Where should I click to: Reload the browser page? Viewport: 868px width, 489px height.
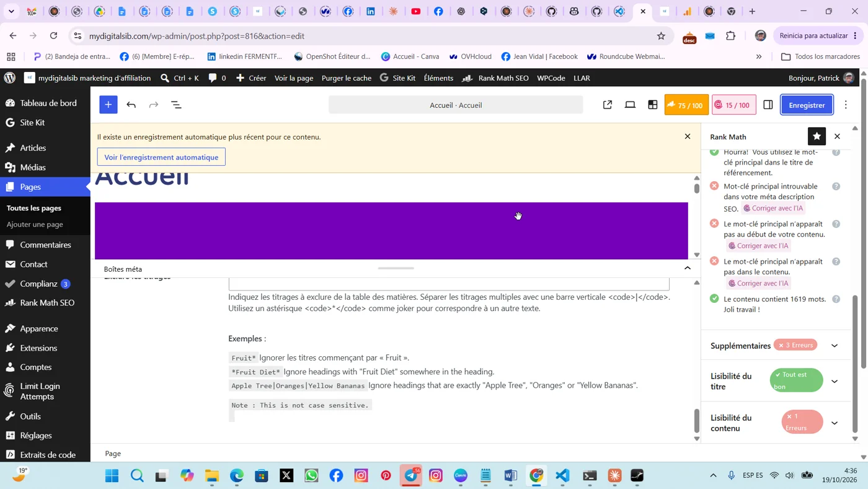coord(54,36)
